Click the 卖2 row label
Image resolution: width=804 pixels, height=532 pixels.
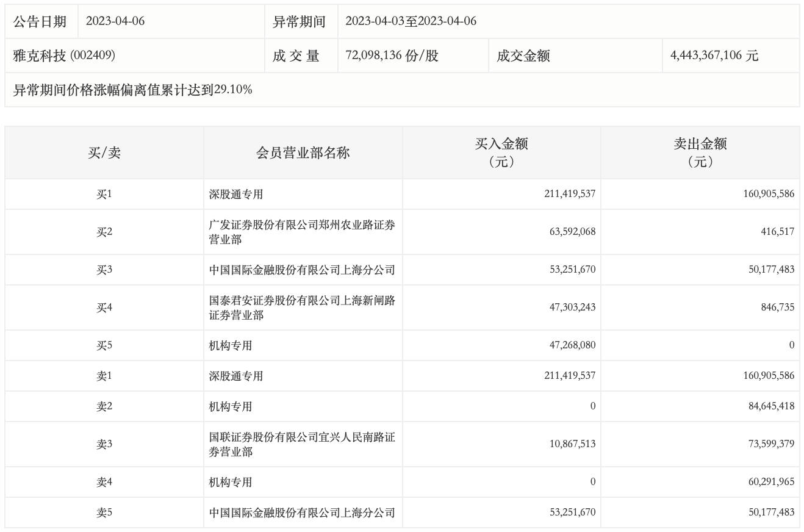104,406
